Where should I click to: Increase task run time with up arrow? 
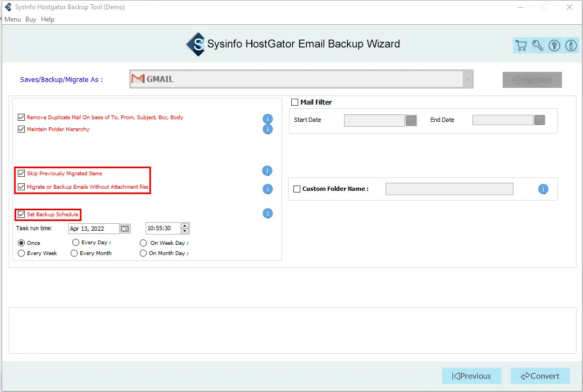[185, 226]
